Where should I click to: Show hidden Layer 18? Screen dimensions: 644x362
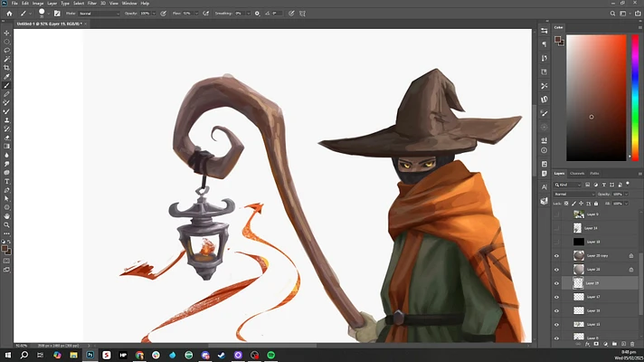point(556,242)
